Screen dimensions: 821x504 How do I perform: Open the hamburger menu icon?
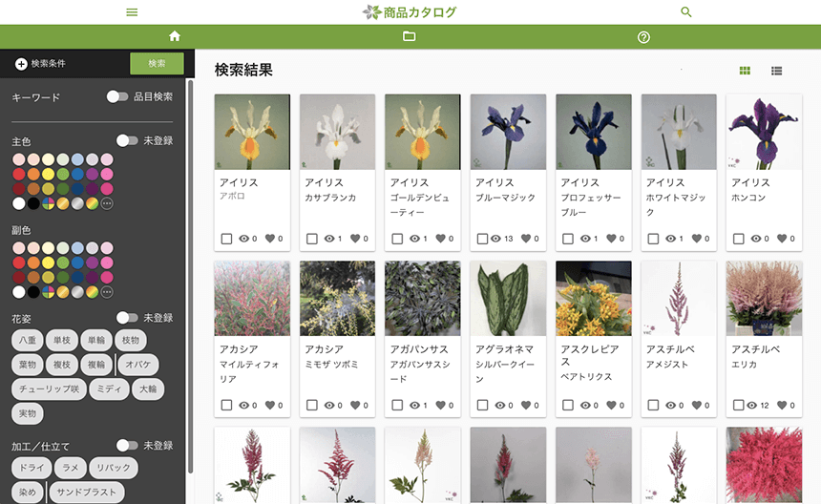pyautogui.click(x=132, y=12)
